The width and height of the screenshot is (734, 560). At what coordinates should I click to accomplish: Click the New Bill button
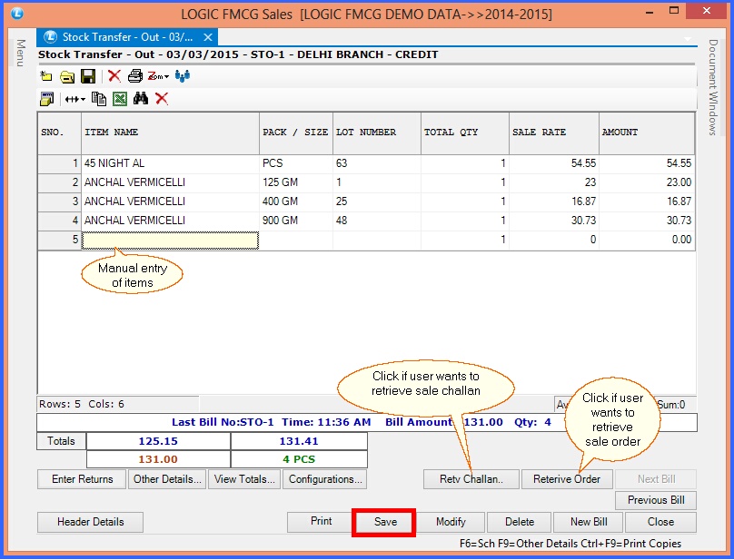[x=589, y=522]
